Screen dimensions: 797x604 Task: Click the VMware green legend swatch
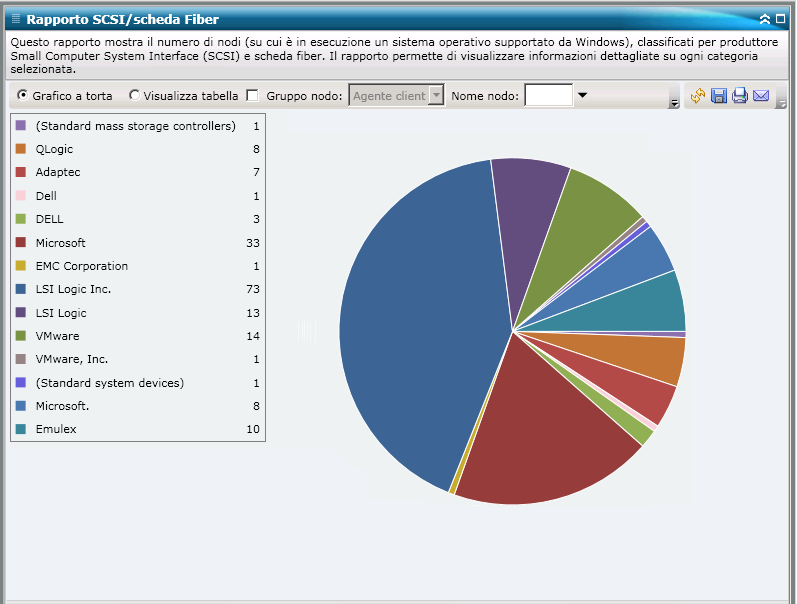click(x=21, y=336)
